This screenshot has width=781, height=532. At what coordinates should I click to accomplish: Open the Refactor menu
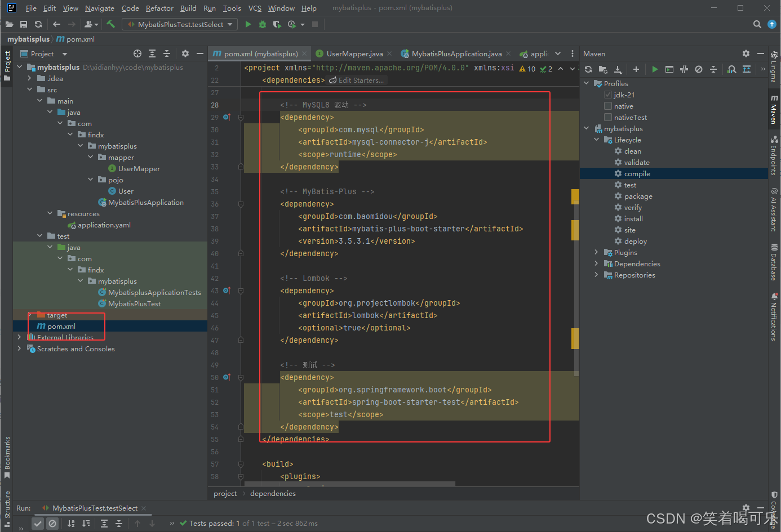point(159,8)
